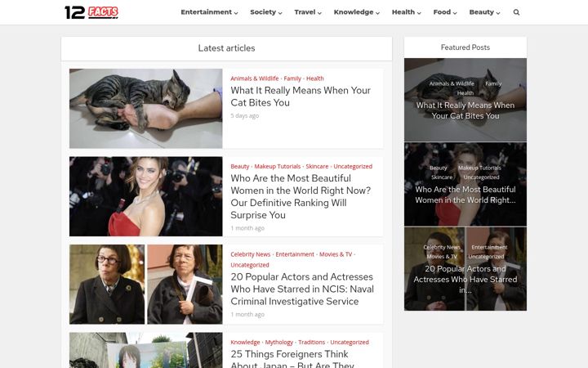This screenshot has height=368, width=588.
Task: Click Animals & Wildlife tag in Featured Posts
Action: [452, 83]
